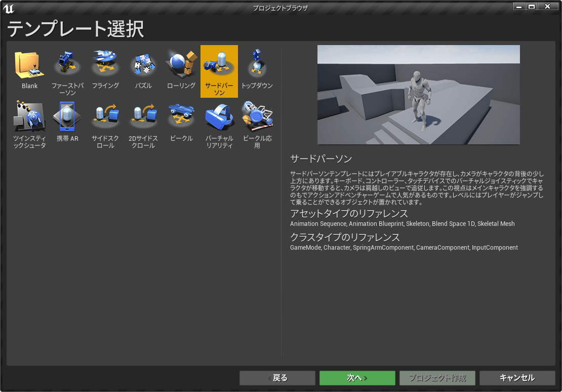Image resolution: width=562 pixels, height=392 pixels.
Task: Click the サードパーソン preview image
Action: click(x=418, y=94)
